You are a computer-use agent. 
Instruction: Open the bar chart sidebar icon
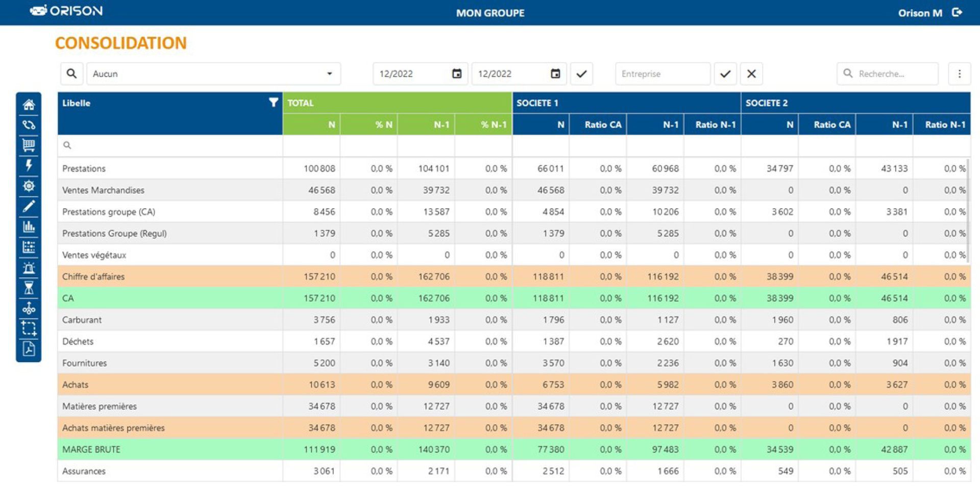[x=29, y=227]
